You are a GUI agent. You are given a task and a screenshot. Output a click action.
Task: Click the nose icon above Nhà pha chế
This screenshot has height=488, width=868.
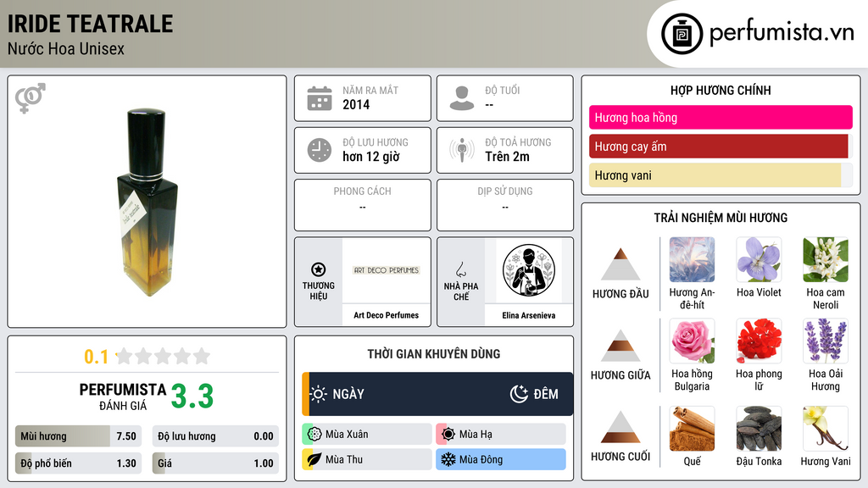460,269
